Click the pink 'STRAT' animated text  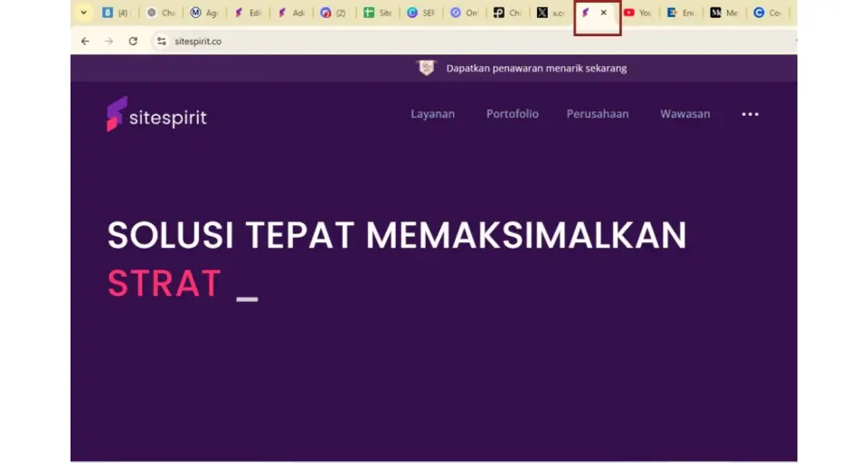point(165,284)
